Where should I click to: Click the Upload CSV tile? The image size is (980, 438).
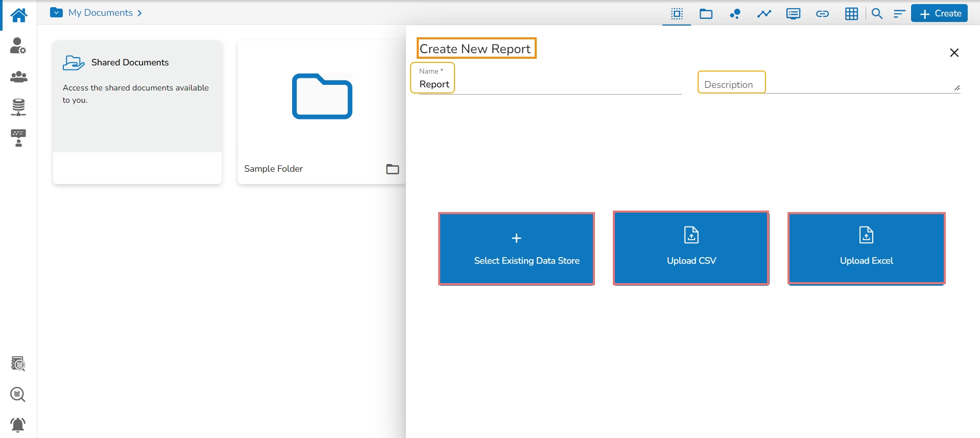[691, 248]
